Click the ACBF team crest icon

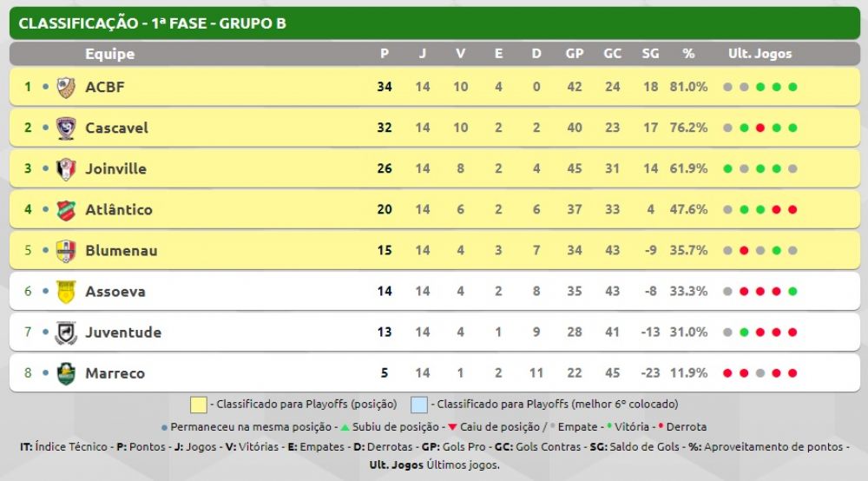(x=66, y=87)
